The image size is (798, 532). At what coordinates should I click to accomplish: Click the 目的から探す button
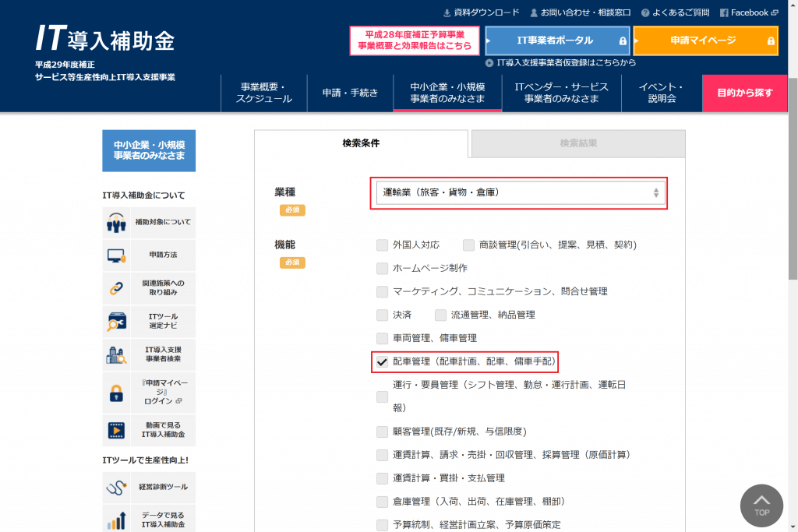(x=744, y=93)
